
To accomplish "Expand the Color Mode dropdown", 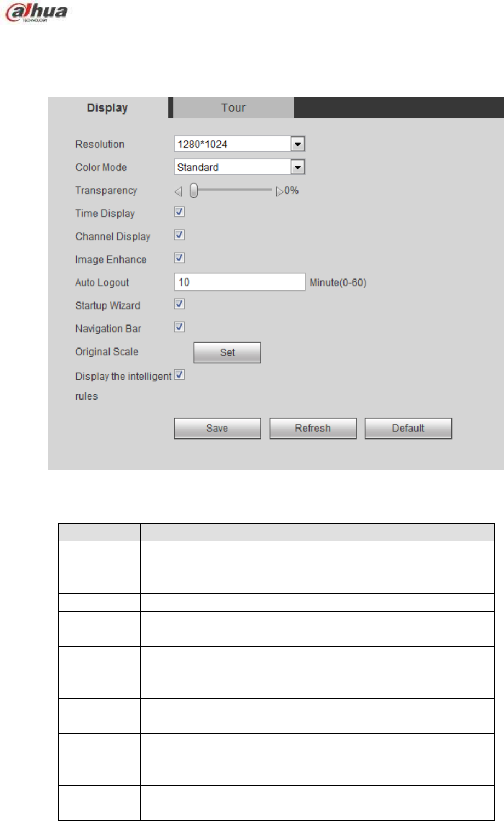I will pos(239,167).
